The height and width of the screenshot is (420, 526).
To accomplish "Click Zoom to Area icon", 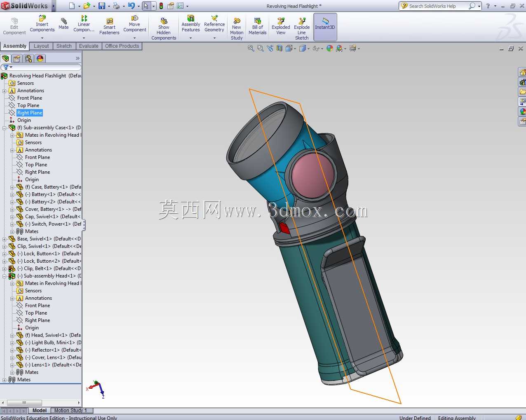I will [x=260, y=48].
